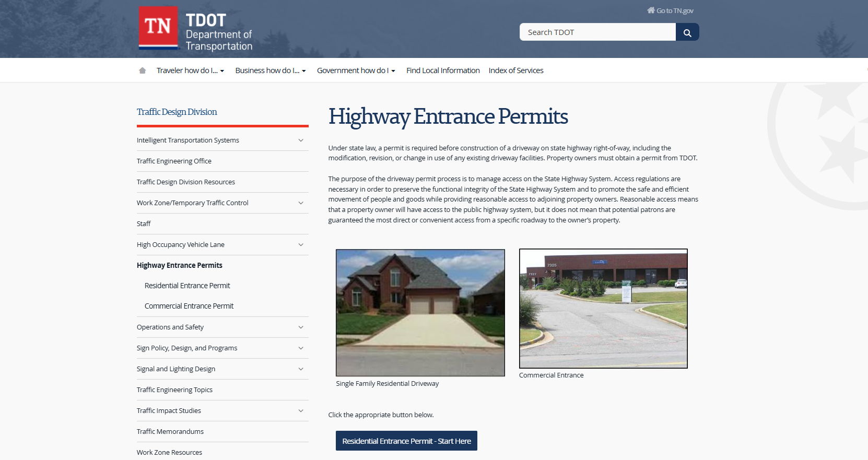Image resolution: width=868 pixels, height=460 pixels.
Task: Open Residential Entrance Permit sub-item
Action: [187, 286]
